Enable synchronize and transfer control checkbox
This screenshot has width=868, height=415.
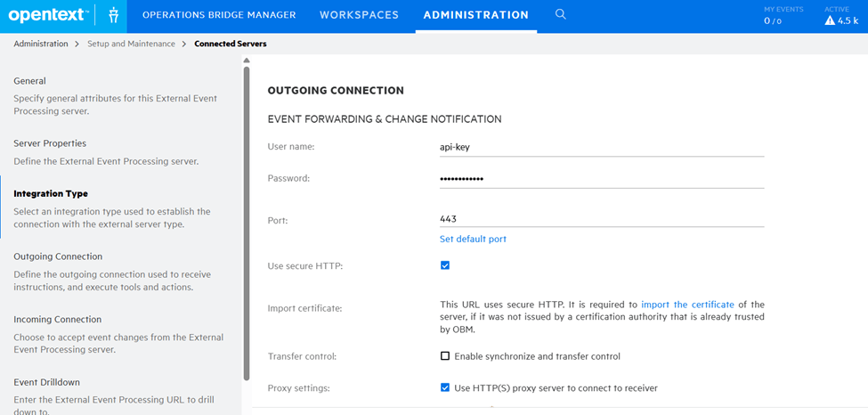click(445, 356)
